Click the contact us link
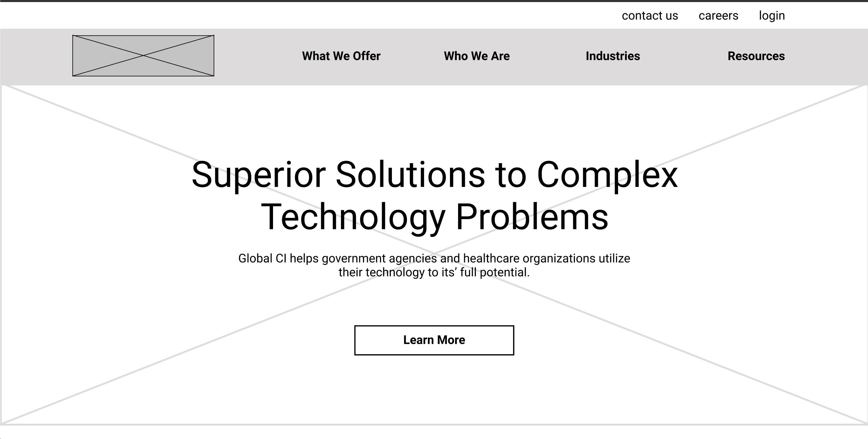 tap(649, 16)
